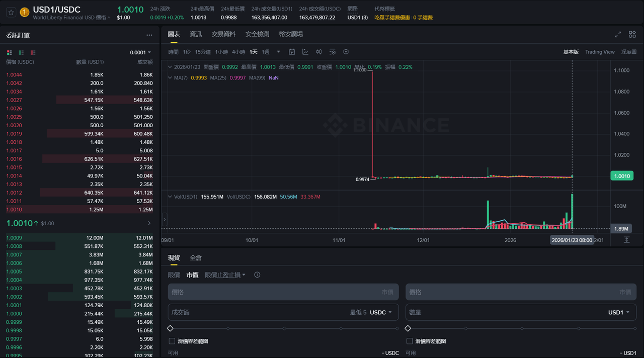Collapse the MA indicator row with its chevron
Screen dimensions: 644x358
170,77
